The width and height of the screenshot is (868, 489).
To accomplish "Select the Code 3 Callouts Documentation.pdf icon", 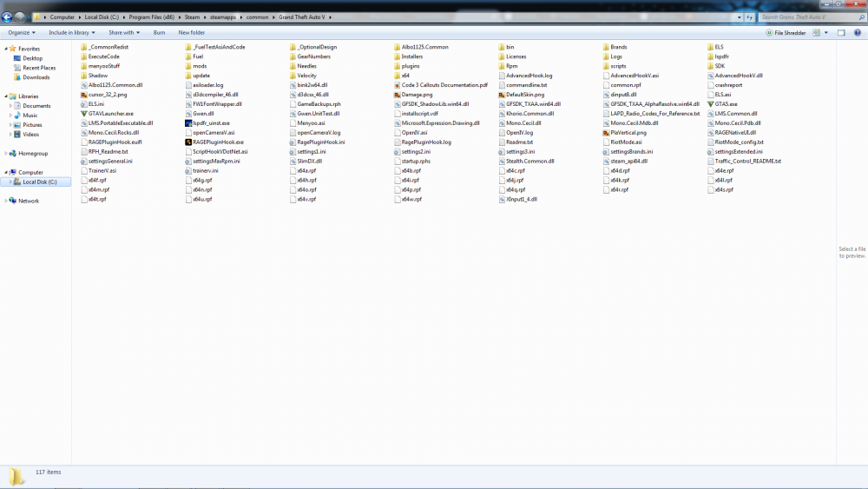I will coord(397,85).
